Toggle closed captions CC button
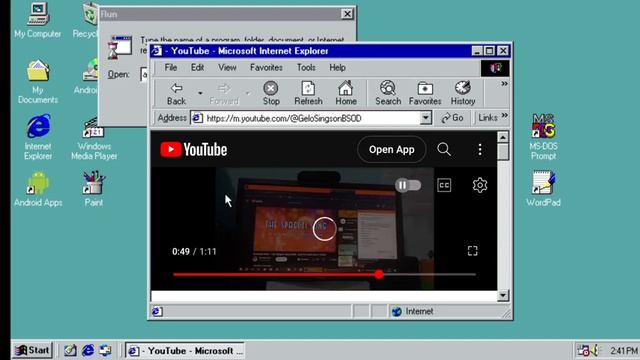The image size is (640, 360). tap(444, 185)
